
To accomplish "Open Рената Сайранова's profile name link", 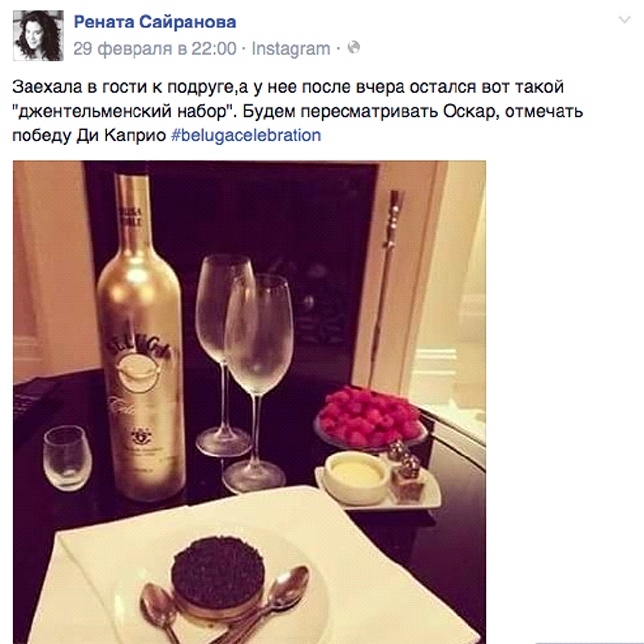I will point(155,22).
